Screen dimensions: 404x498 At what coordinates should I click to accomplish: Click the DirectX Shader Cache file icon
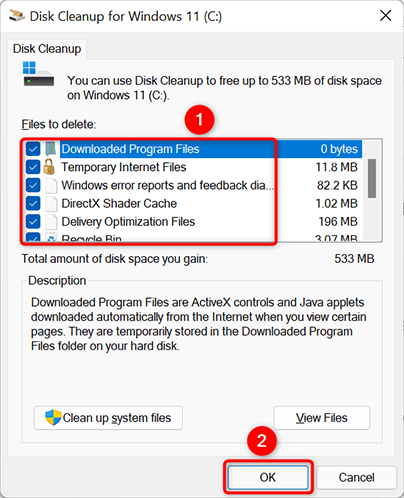(51, 203)
